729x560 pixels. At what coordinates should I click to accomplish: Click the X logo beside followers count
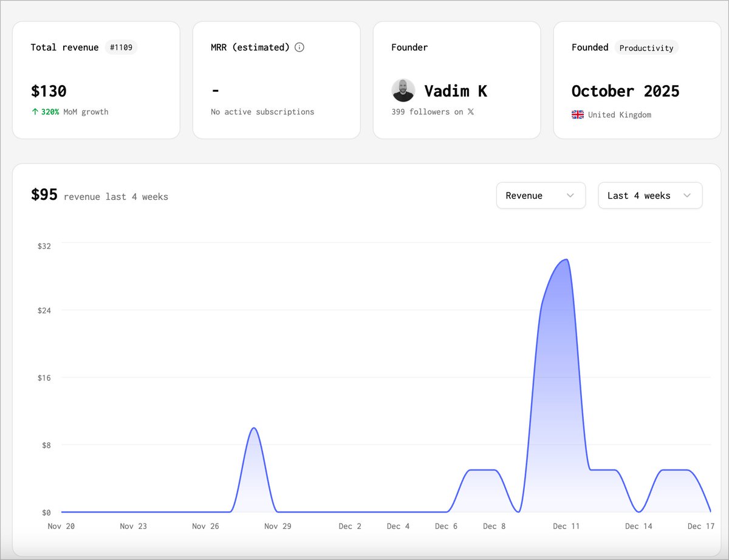point(471,112)
